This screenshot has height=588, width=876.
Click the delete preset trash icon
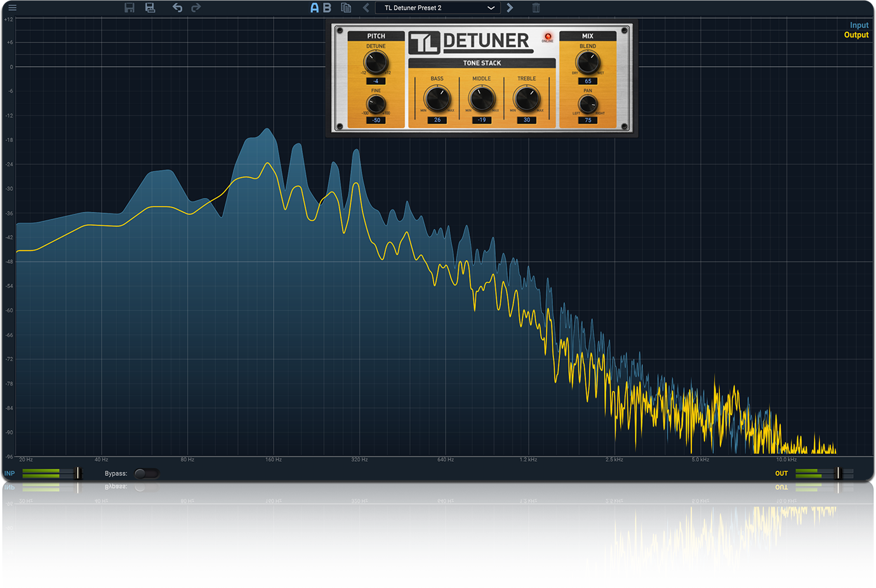(x=535, y=8)
